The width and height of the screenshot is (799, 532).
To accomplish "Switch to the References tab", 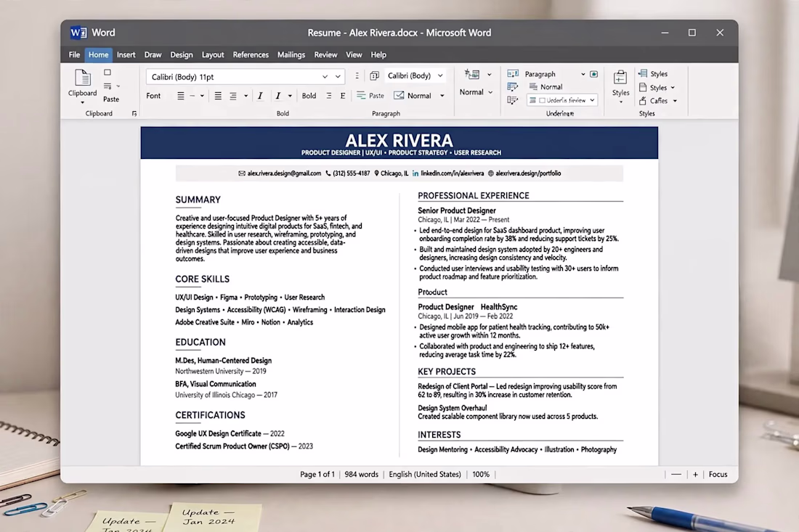I will point(251,55).
